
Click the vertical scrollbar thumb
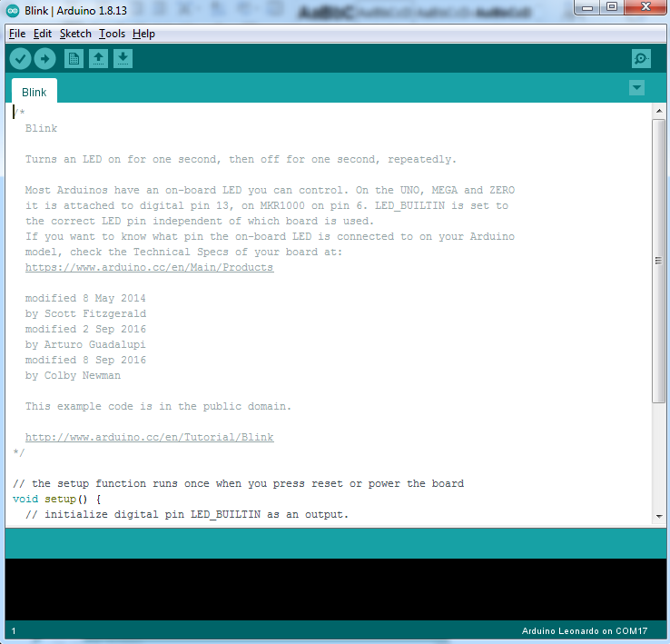click(x=659, y=261)
